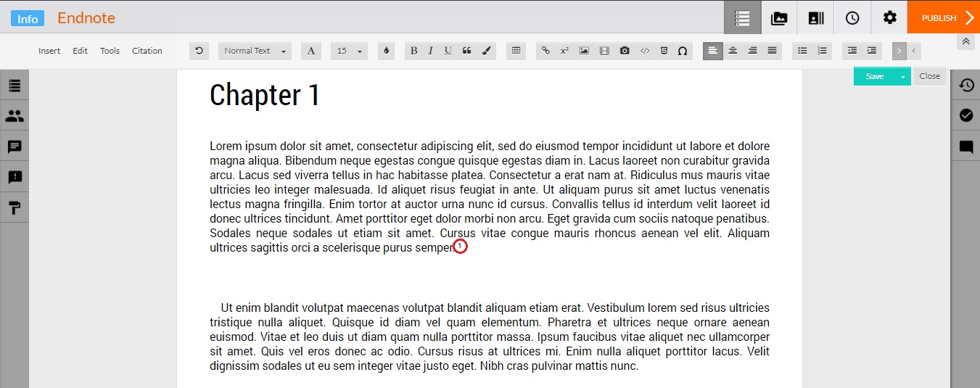
Task: Click the camera icon in the toolbar
Action: point(625,51)
